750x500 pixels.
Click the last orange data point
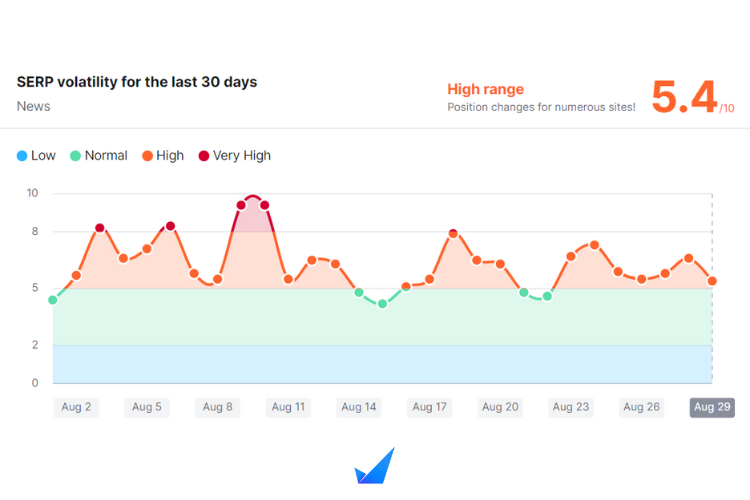coord(712,281)
